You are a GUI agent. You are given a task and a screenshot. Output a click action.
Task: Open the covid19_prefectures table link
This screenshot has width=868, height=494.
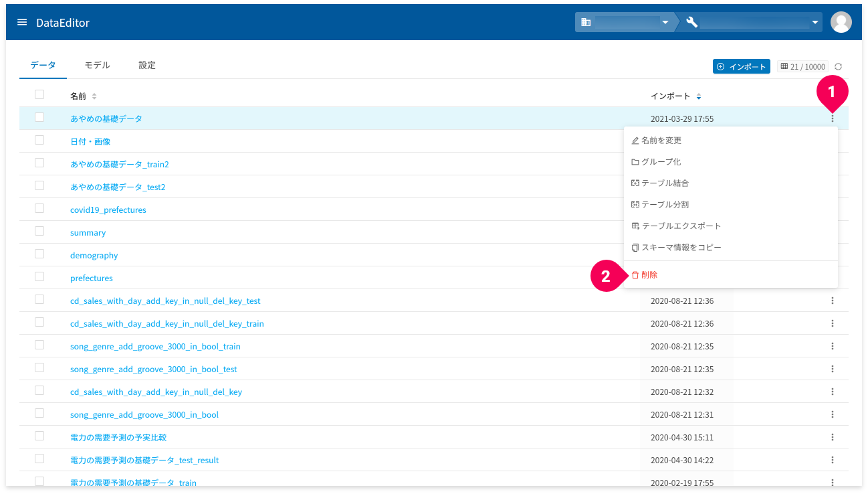(108, 210)
